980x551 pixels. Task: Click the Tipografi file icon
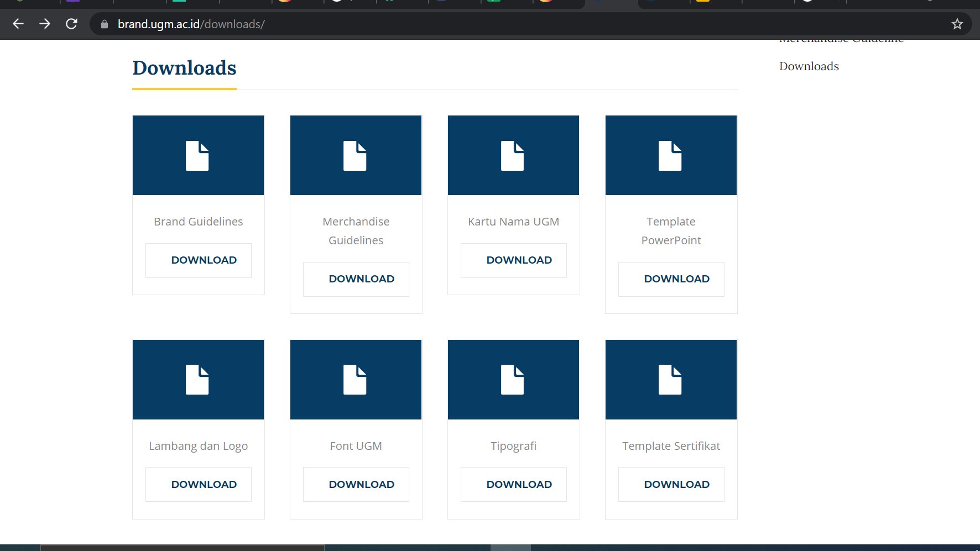[513, 380]
